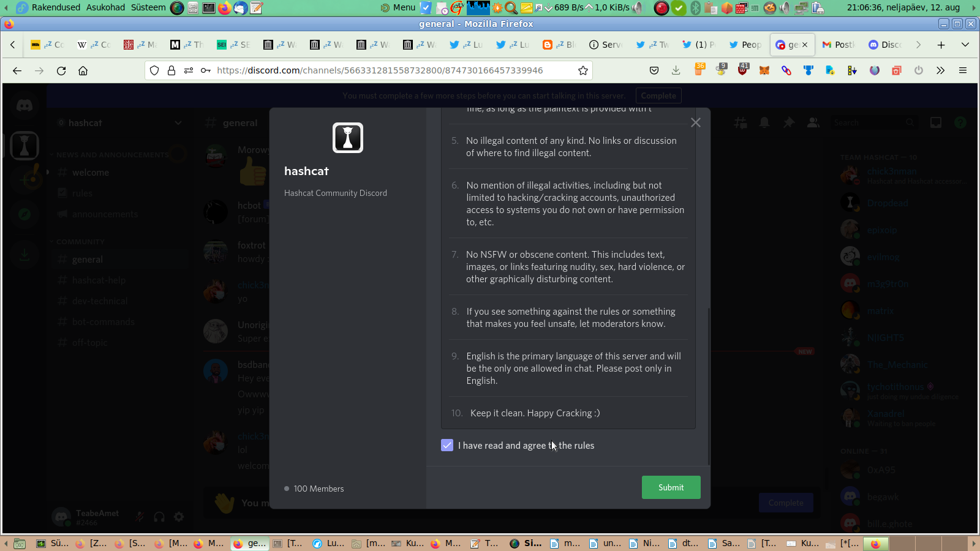The width and height of the screenshot is (980, 551).
Task: Show site security padlock info
Action: [171, 70]
